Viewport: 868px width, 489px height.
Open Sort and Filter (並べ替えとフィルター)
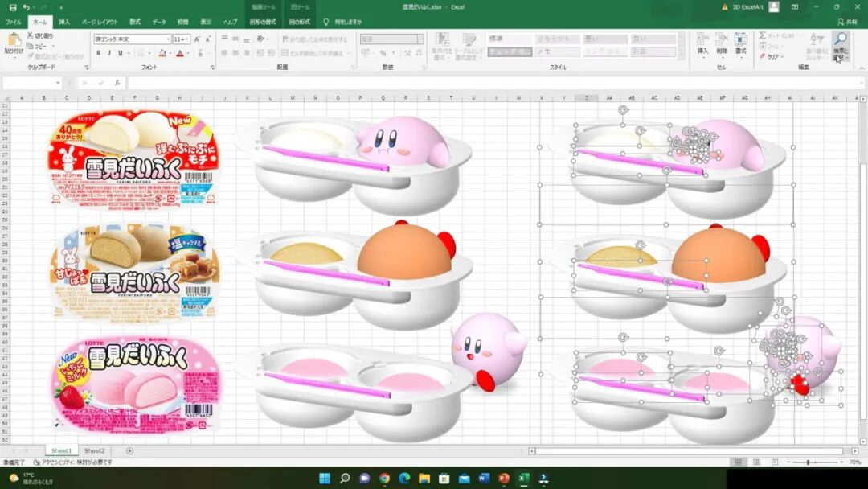pos(816,46)
